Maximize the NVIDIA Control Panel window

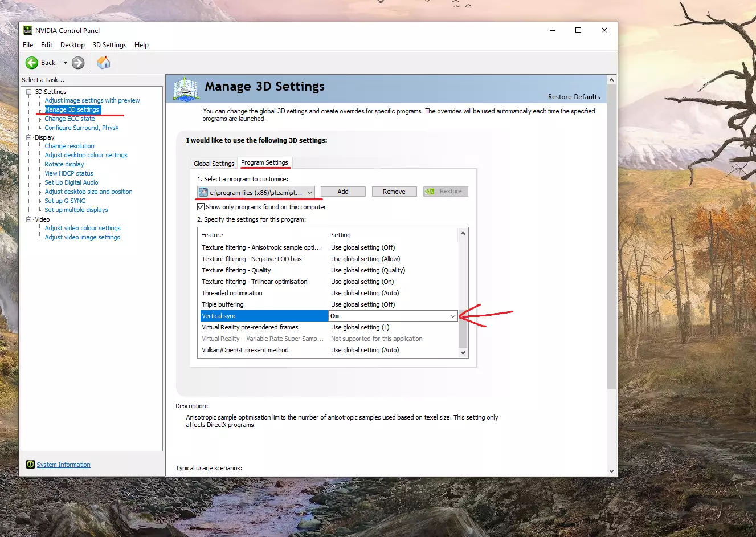click(578, 30)
